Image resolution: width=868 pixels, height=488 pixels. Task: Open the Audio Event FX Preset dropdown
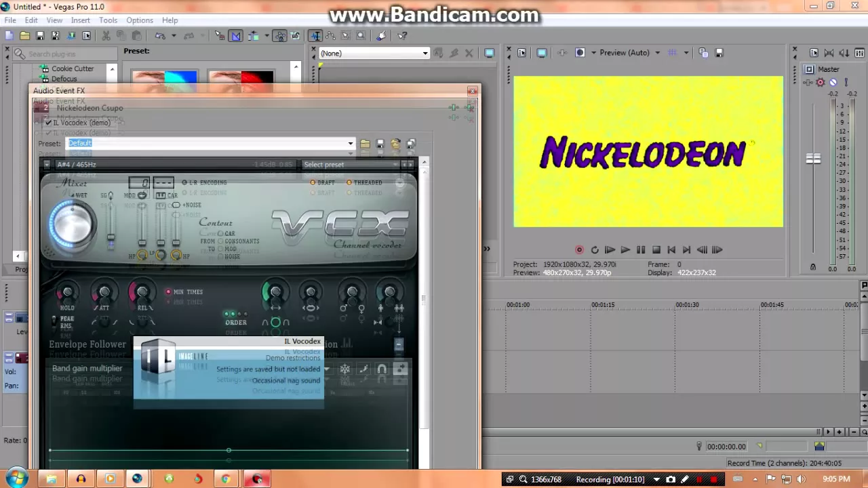351,144
